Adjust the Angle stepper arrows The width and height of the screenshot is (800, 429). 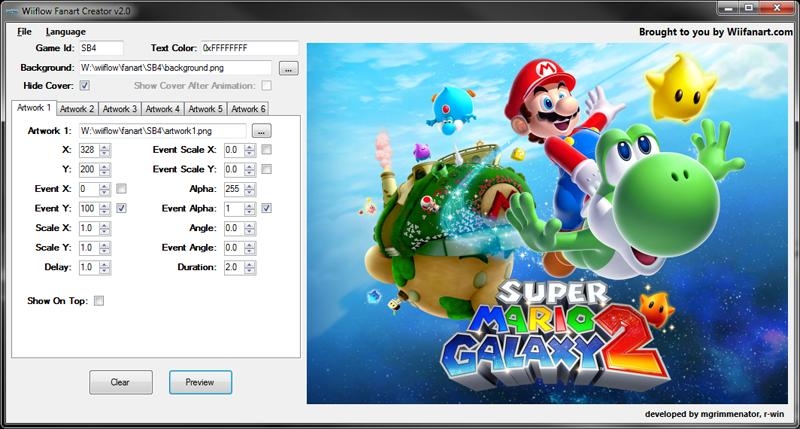[x=249, y=228]
